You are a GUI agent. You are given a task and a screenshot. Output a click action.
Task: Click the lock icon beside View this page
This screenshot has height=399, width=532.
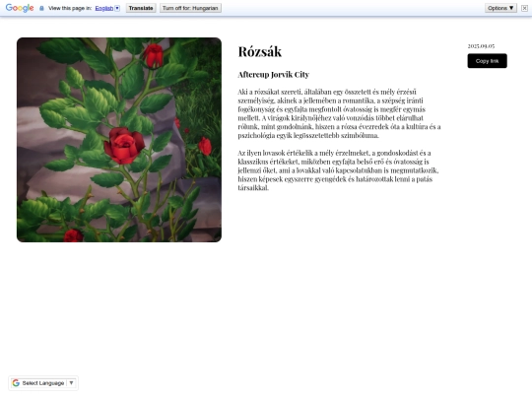point(41,8)
